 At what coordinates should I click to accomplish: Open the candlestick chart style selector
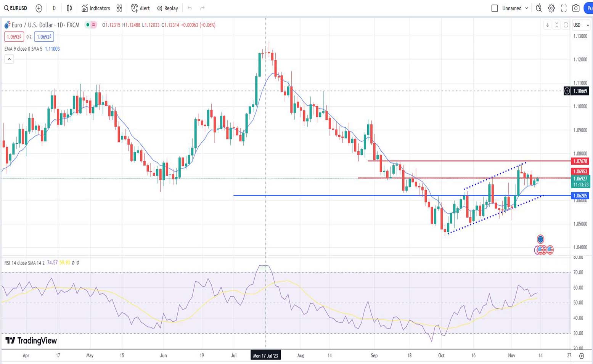(x=69, y=8)
